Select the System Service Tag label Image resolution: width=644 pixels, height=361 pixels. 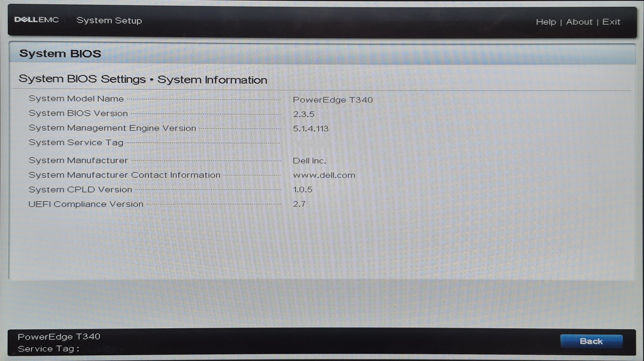point(76,142)
